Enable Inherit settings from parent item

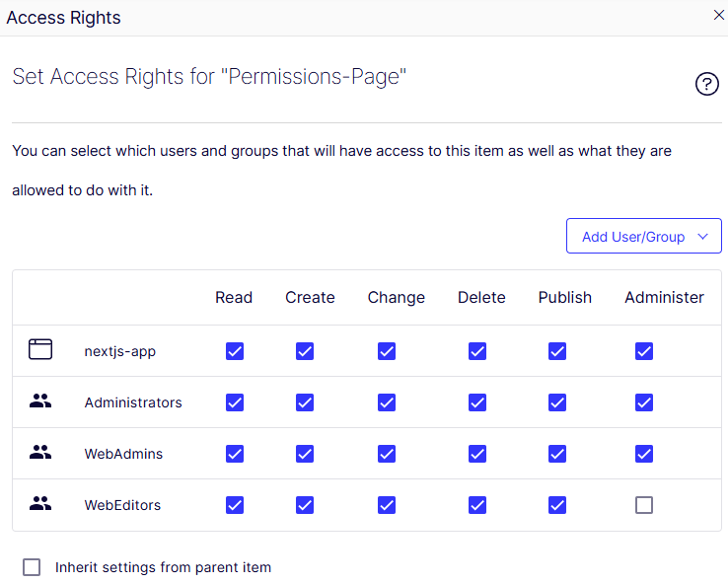coord(32,567)
